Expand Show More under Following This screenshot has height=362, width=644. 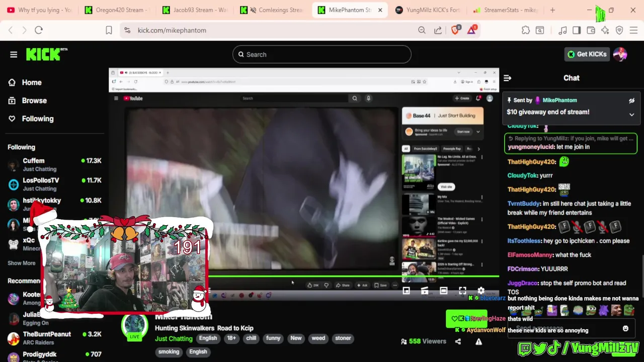pos(22,263)
